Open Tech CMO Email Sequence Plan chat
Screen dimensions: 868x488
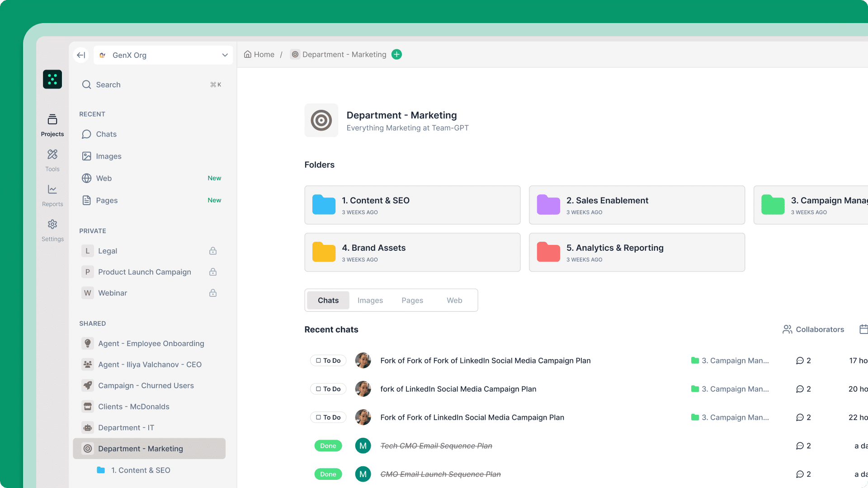pos(436,446)
